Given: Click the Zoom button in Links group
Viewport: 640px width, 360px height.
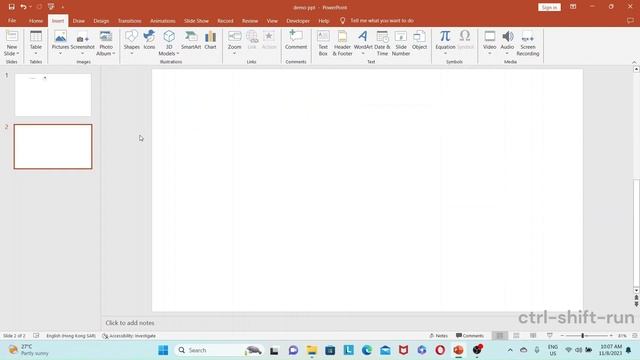Looking at the screenshot, I should [x=234, y=43].
